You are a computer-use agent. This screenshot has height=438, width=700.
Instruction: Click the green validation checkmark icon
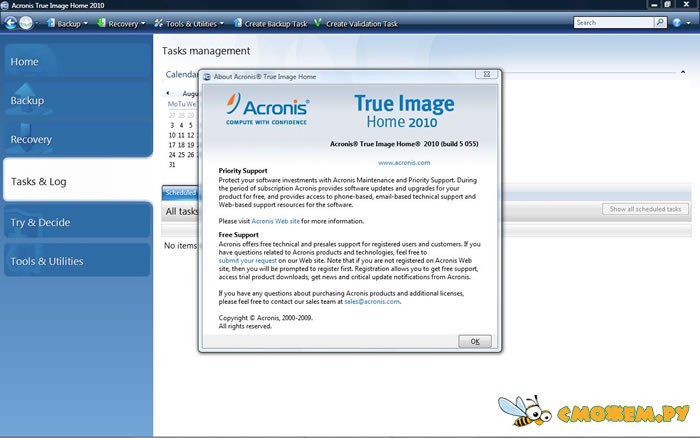(x=318, y=22)
